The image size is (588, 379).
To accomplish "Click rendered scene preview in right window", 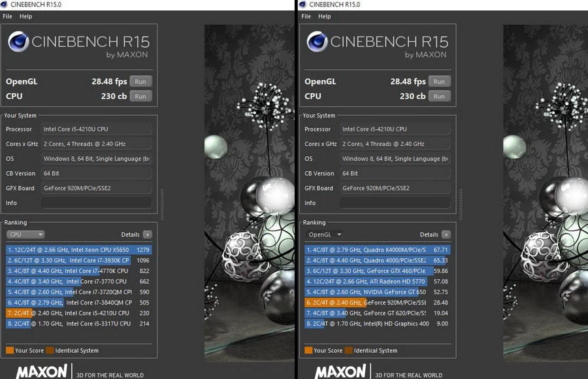I will tap(546, 193).
